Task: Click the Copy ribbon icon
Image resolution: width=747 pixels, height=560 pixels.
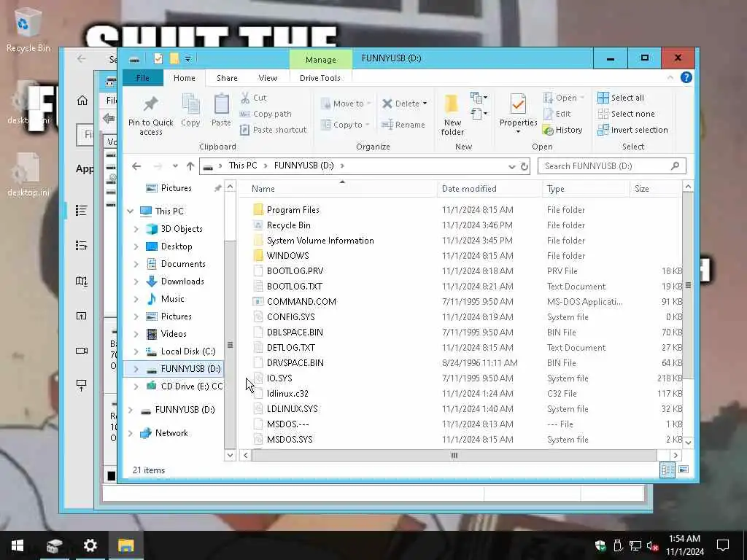Action: [x=190, y=111]
